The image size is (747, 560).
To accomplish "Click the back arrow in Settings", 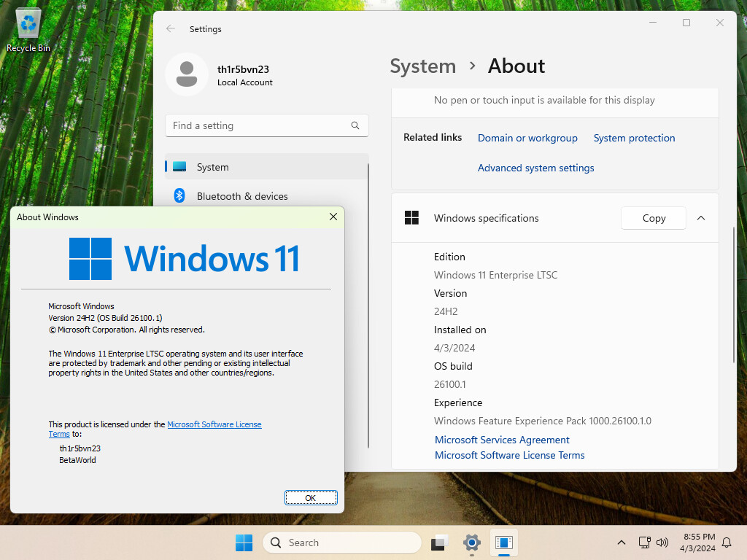I will point(170,29).
